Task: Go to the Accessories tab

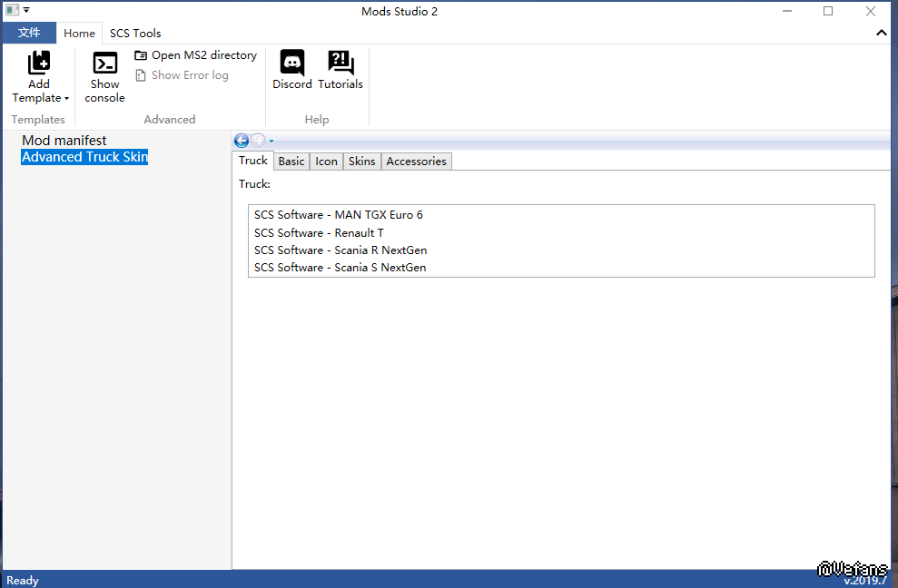Action: pyautogui.click(x=416, y=162)
